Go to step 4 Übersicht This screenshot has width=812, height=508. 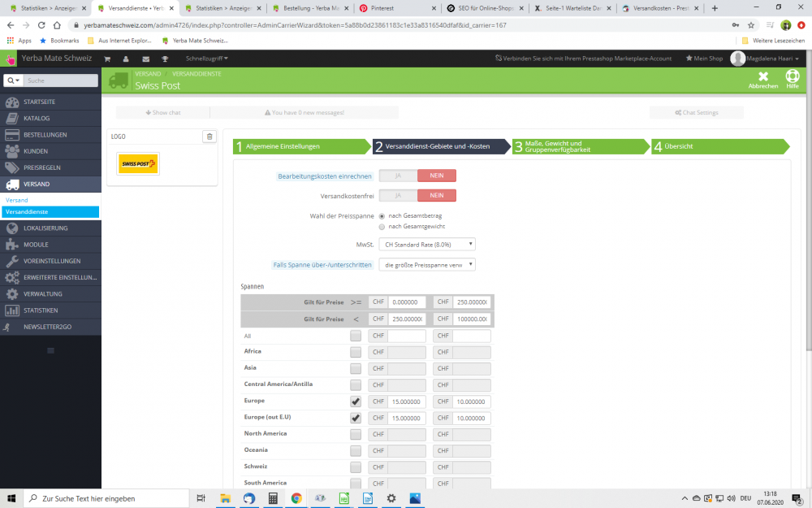(720, 146)
